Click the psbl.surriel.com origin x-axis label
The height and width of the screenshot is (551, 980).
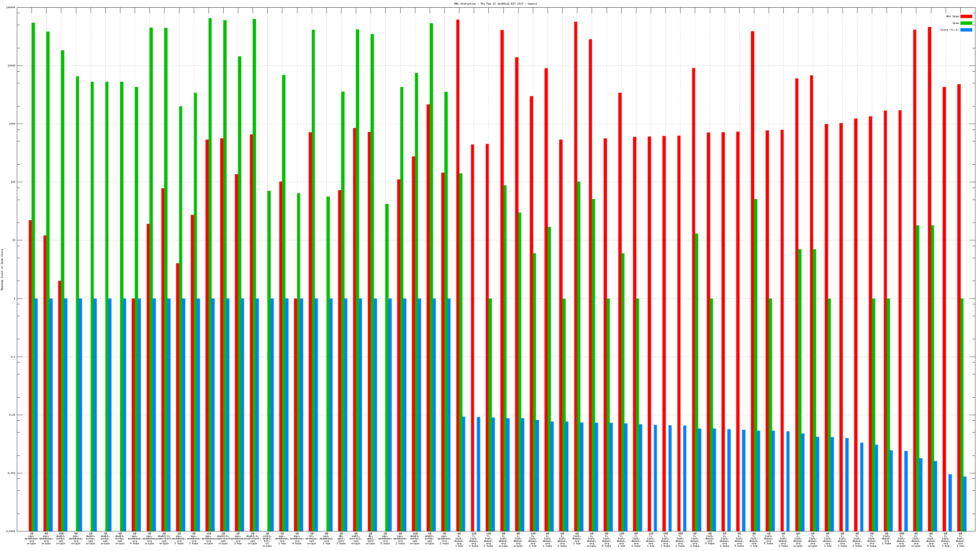pos(356,538)
